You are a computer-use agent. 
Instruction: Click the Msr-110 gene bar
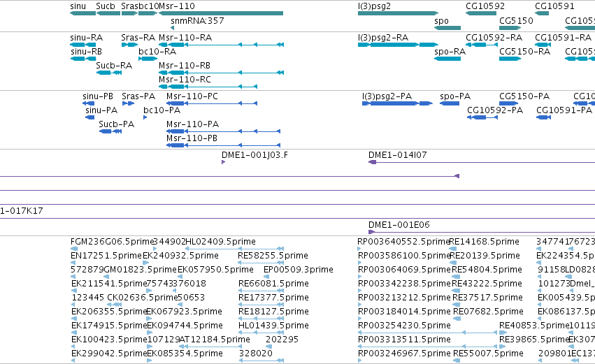(221, 13)
